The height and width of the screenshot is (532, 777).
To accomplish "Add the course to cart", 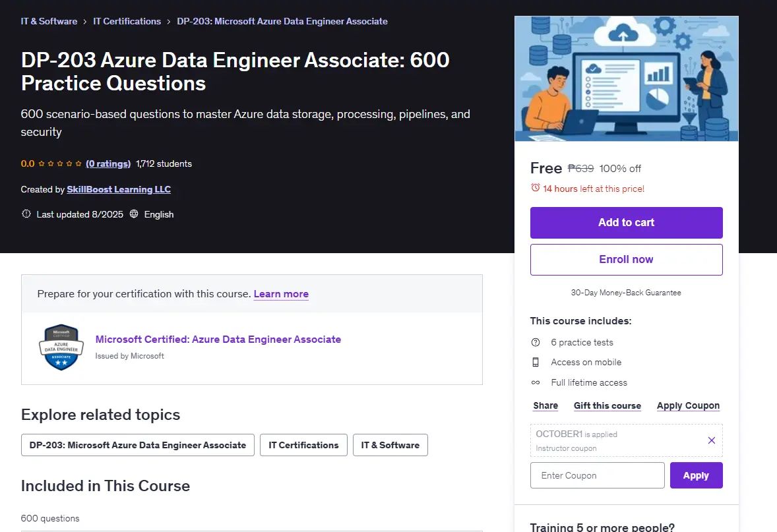I will pos(627,223).
